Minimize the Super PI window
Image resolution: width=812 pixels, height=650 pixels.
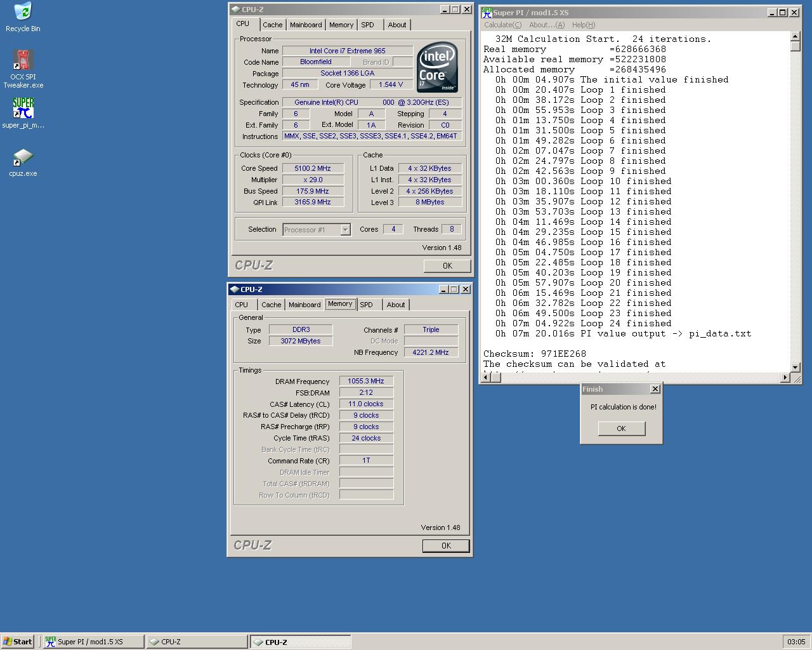tap(772, 12)
